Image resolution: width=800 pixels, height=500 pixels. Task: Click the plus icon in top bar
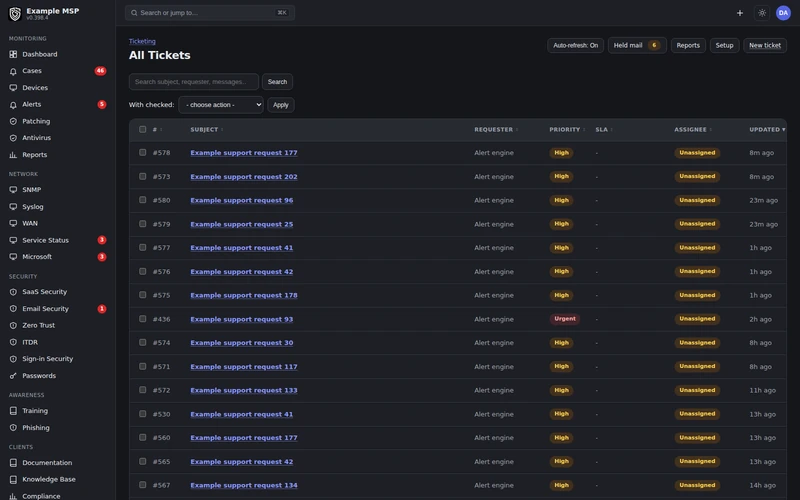click(x=740, y=13)
